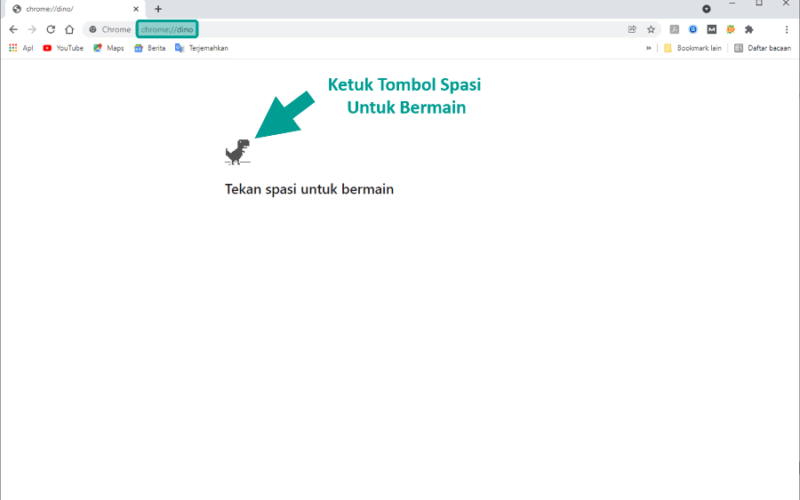Open the Adobe Acrobat extension
Screen dimensions: 800x500
click(674, 30)
